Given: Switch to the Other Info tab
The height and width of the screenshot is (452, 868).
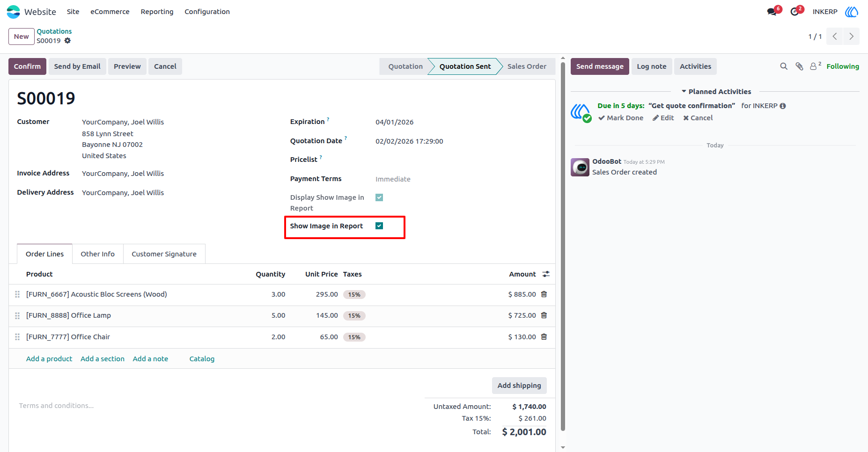Looking at the screenshot, I should (x=97, y=254).
